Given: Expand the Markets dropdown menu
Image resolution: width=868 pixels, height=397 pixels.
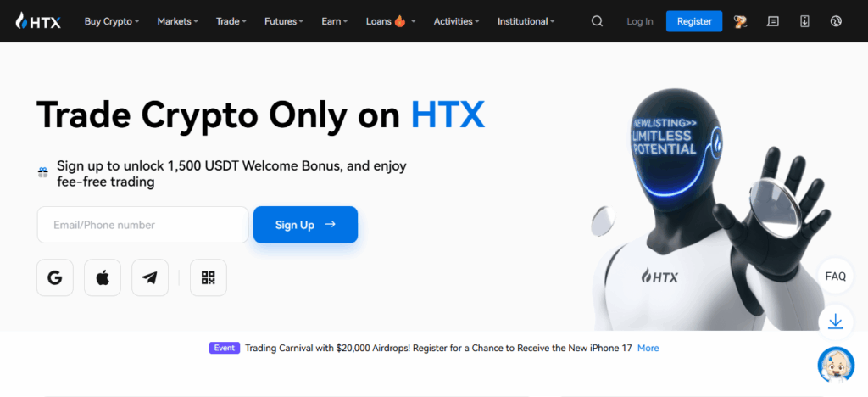Looking at the screenshot, I should [178, 21].
